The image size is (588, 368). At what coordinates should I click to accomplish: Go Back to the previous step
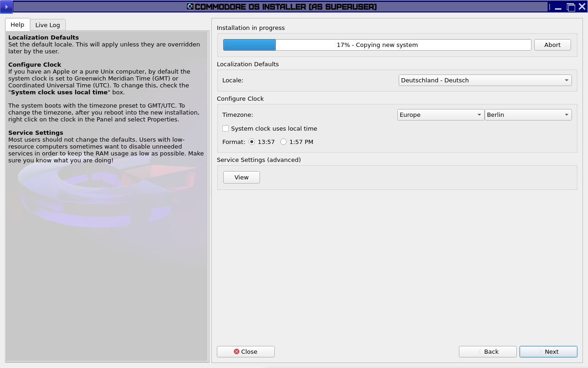(488, 351)
